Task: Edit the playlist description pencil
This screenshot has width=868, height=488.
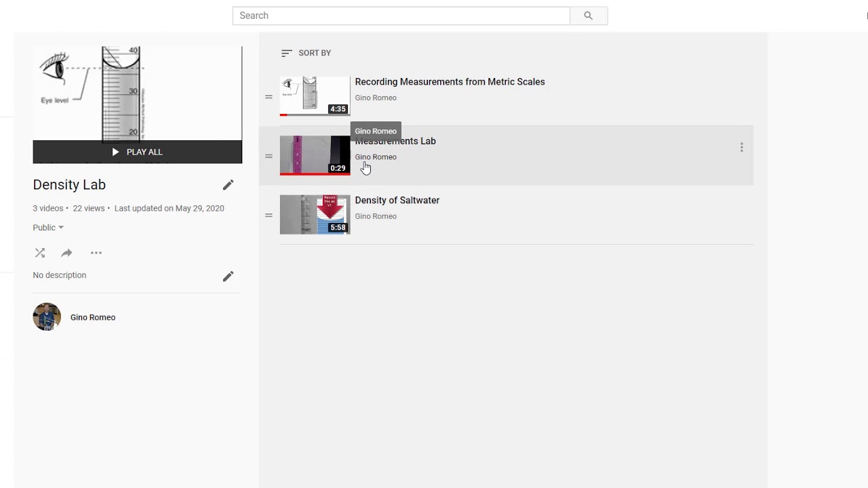Action: pos(228,276)
